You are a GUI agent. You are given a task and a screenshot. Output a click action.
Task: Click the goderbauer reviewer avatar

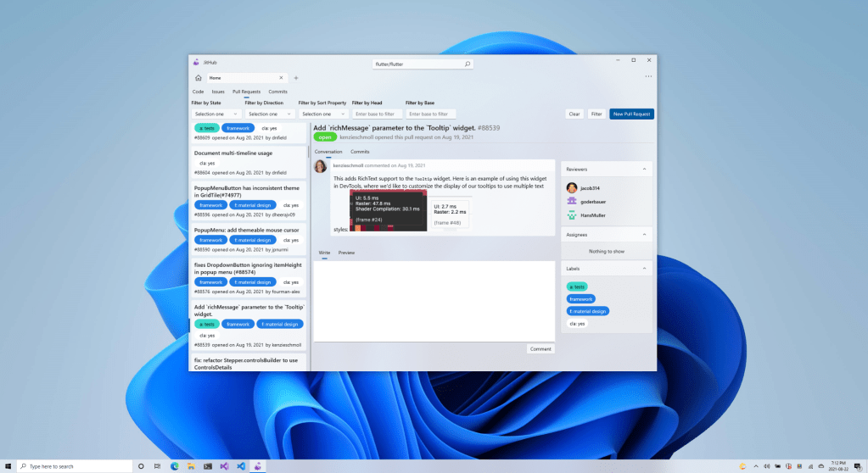coord(573,201)
